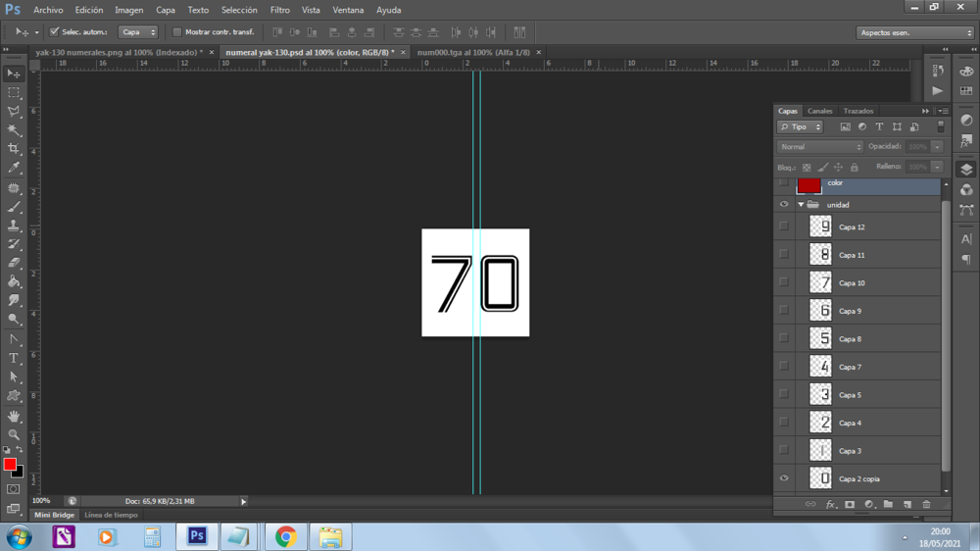Screen dimensions: 980x551
Task: Select the Crop tool
Action: (14, 149)
